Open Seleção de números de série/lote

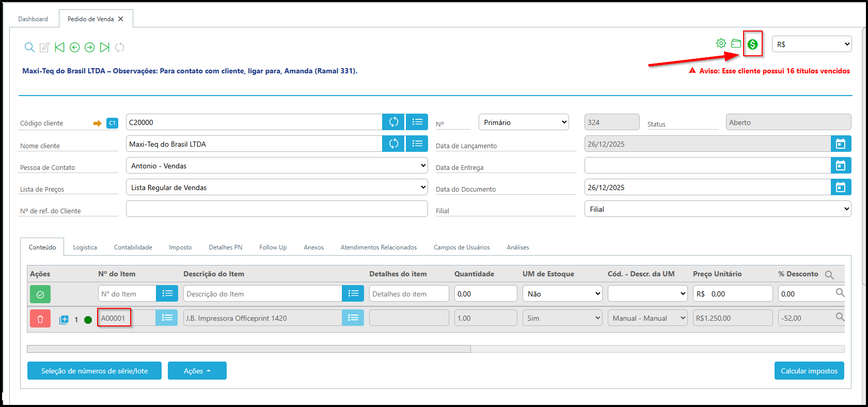click(94, 371)
